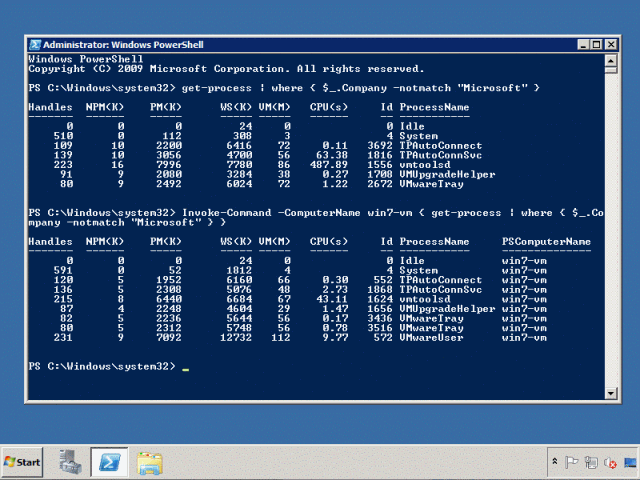The image size is (640, 480).
Task: Click the scrollbar down arrow
Action: coord(611,393)
